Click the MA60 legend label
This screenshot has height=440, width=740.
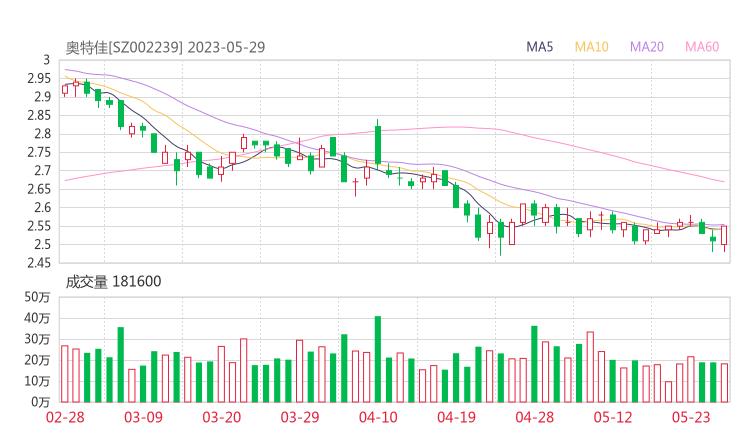pyautogui.click(x=702, y=47)
